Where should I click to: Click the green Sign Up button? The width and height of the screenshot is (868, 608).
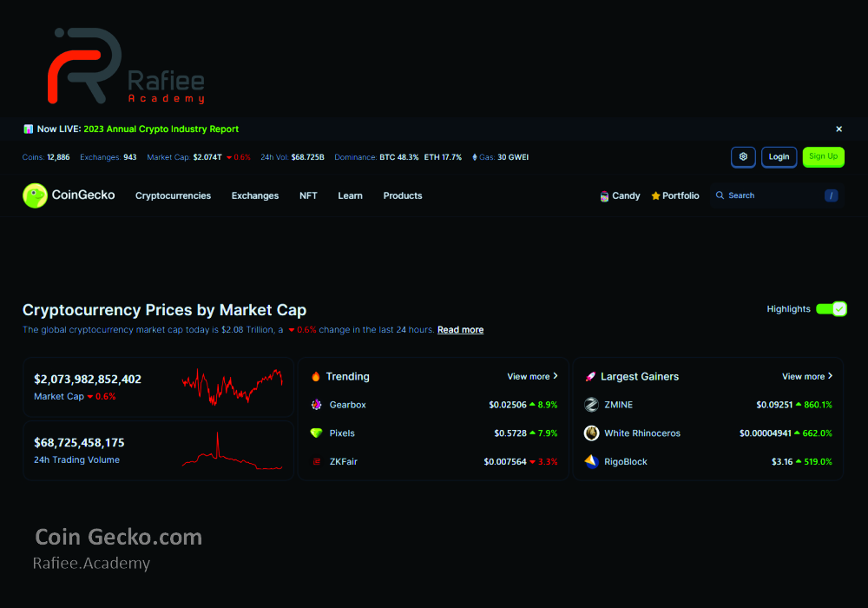point(823,156)
